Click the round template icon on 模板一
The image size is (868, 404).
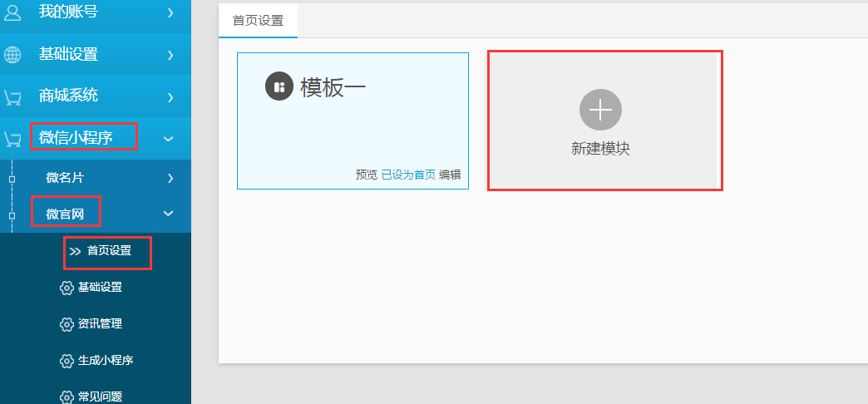tap(279, 87)
